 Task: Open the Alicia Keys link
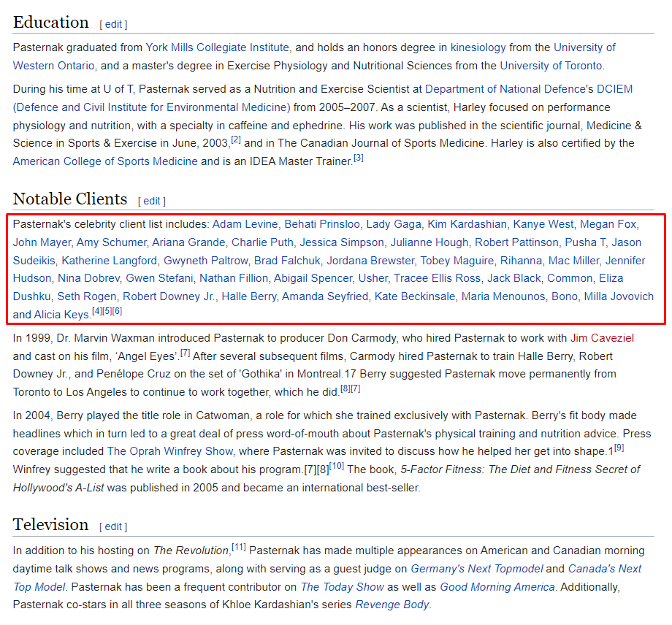(x=61, y=315)
